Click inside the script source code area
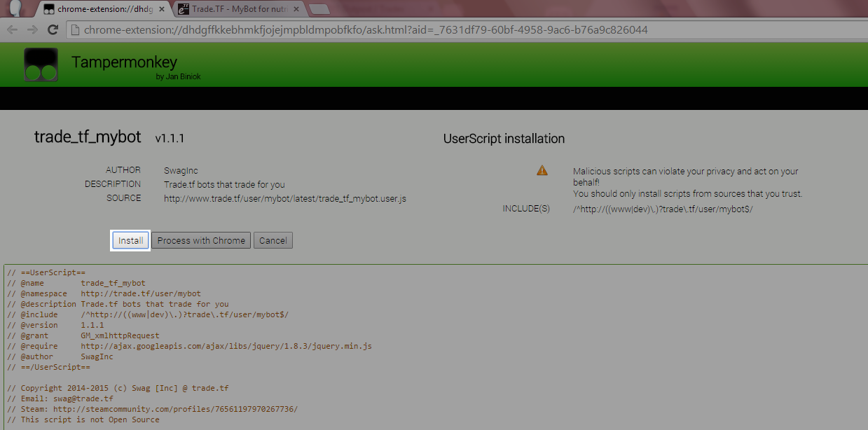This screenshot has width=868, height=430. tap(434, 347)
